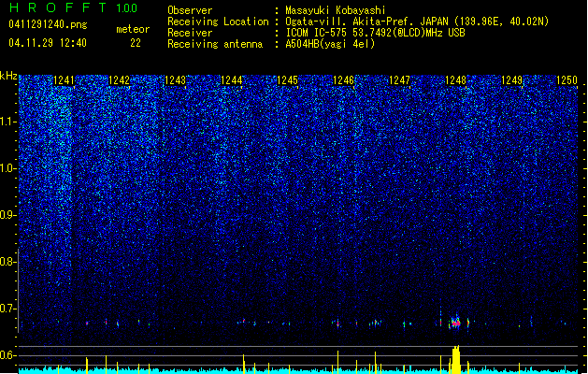Click the 'meteor' label
The width and height of the screenshot is (588, 374).
[x=133, y=29]
